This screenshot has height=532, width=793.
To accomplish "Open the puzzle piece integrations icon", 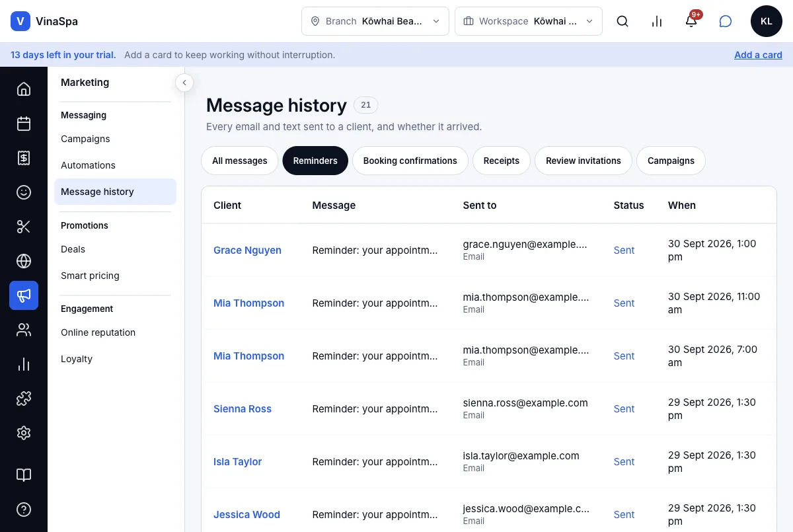I will click(x=24, y=399).
